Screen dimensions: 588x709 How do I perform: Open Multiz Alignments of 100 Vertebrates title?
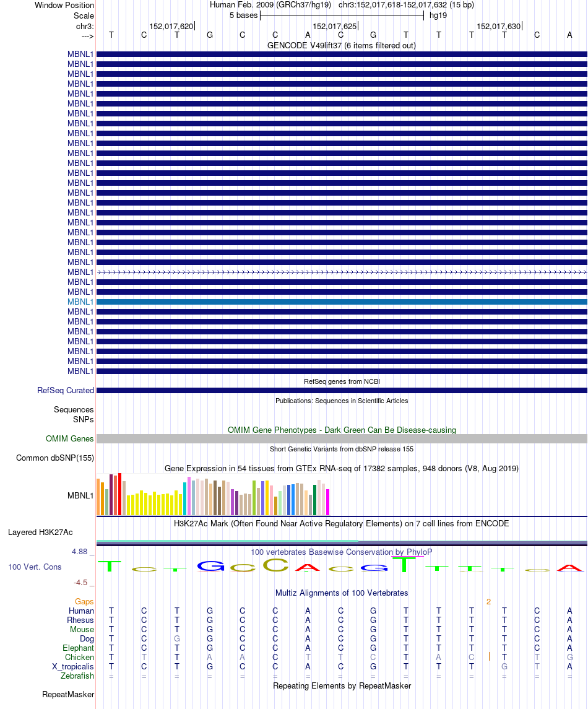click(342, 593)
